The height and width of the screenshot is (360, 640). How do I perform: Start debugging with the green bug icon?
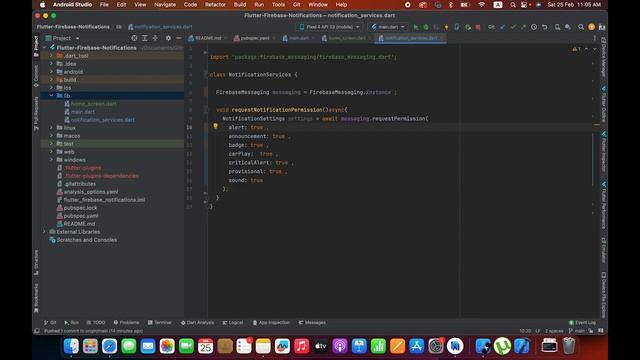(x=426, y=27)
